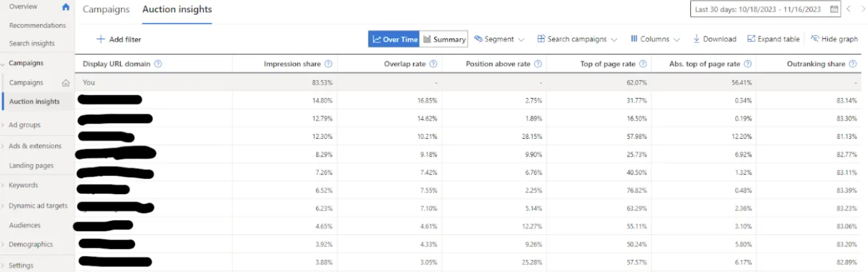Switch to the Campaigns tab
This screenshot has width=868, height=272.
[106, 10]
